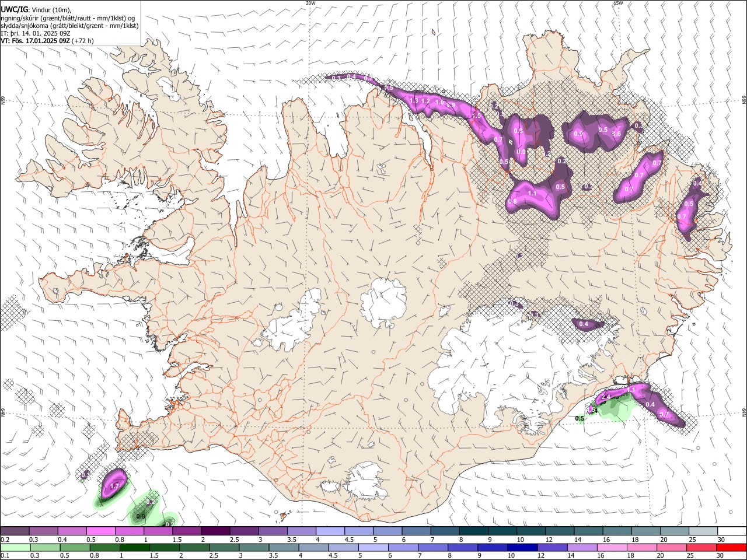The image size is (747, 560).
Task: Click the '15W' longitude label
Action: pyautogui.click(x=619, y=3)
